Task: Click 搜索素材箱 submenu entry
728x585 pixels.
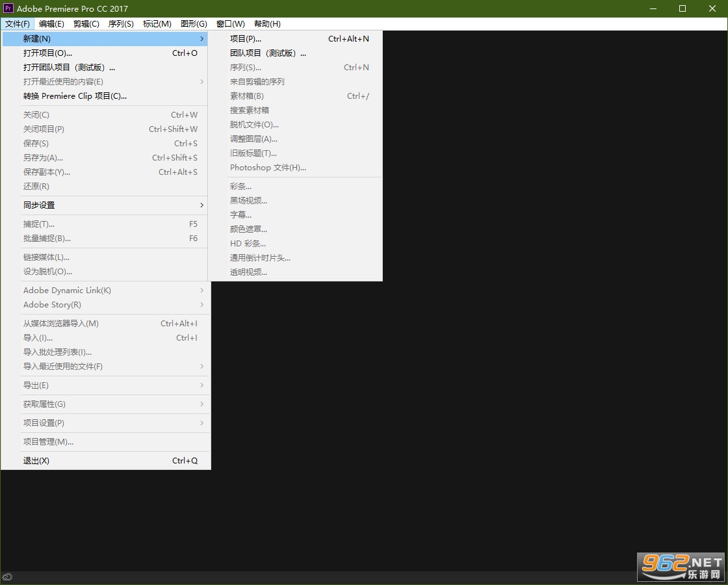Action: point(295,110)
